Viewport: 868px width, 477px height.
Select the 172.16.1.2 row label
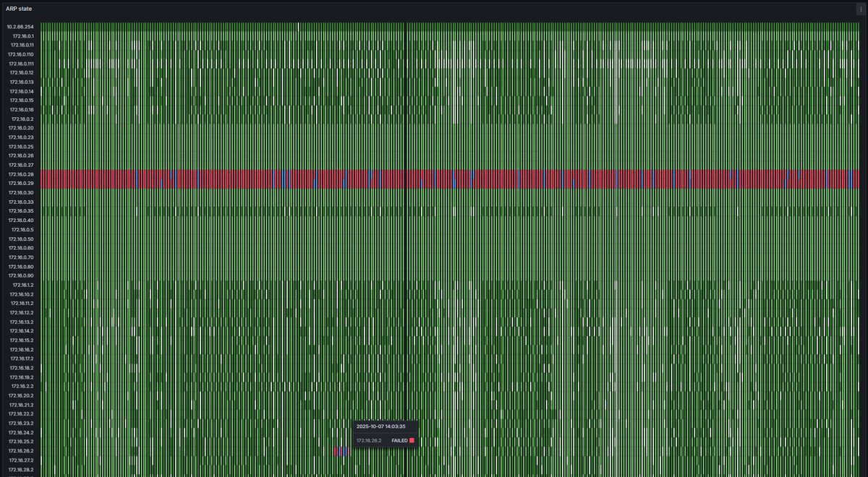(23, 285)
